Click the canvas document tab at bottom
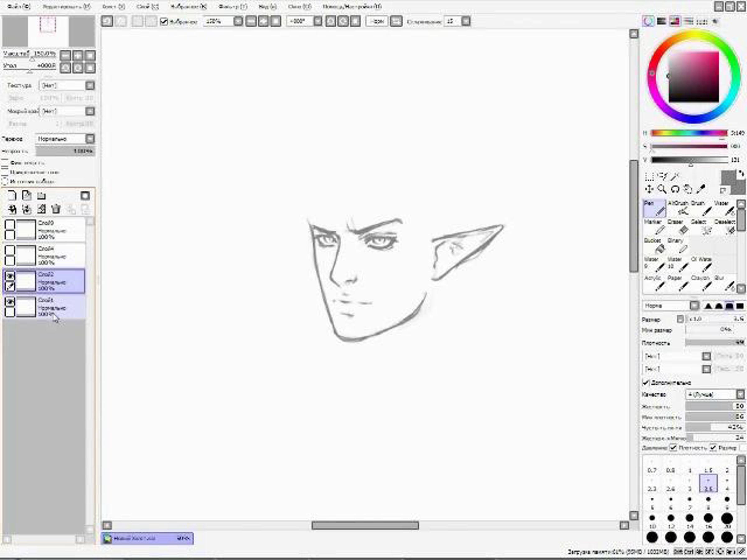 click(147, 538)
